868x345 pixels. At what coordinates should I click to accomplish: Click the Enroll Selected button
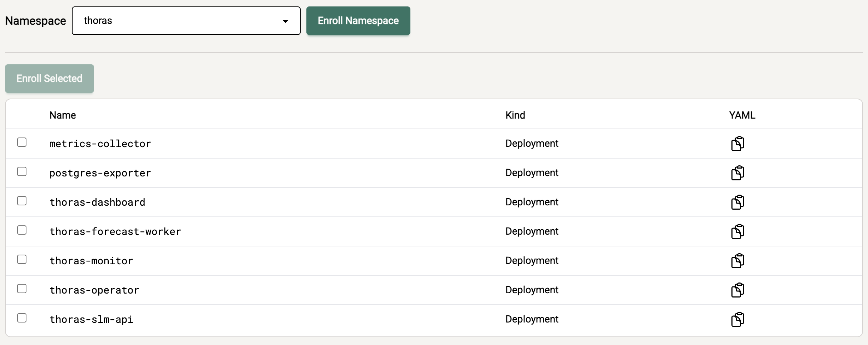coord(49,79)
